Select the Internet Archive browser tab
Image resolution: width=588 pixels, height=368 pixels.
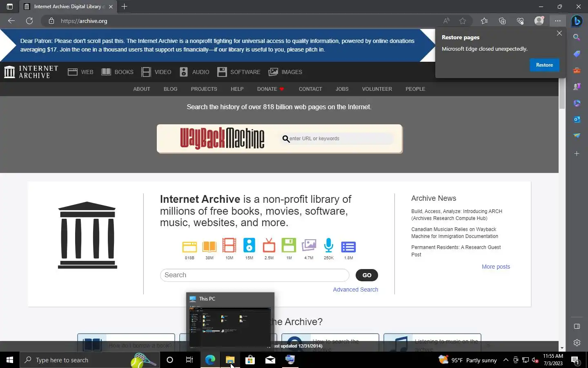[x=67, y=7]
